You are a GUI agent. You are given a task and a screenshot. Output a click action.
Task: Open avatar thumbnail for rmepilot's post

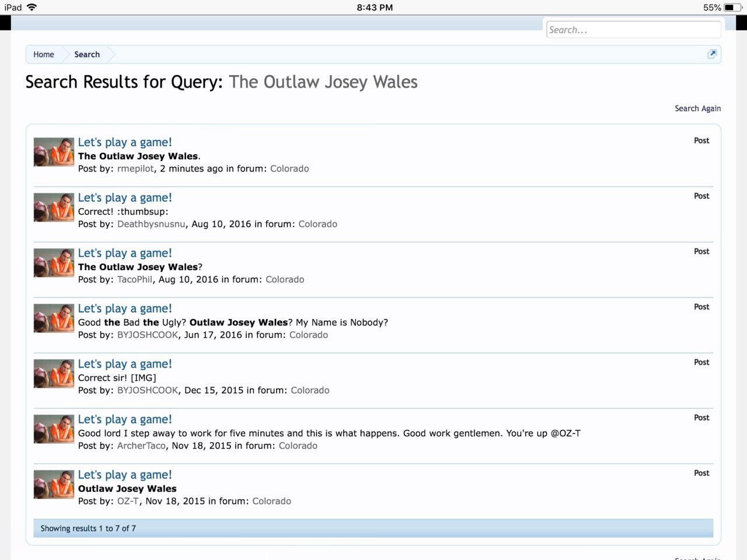54,152
